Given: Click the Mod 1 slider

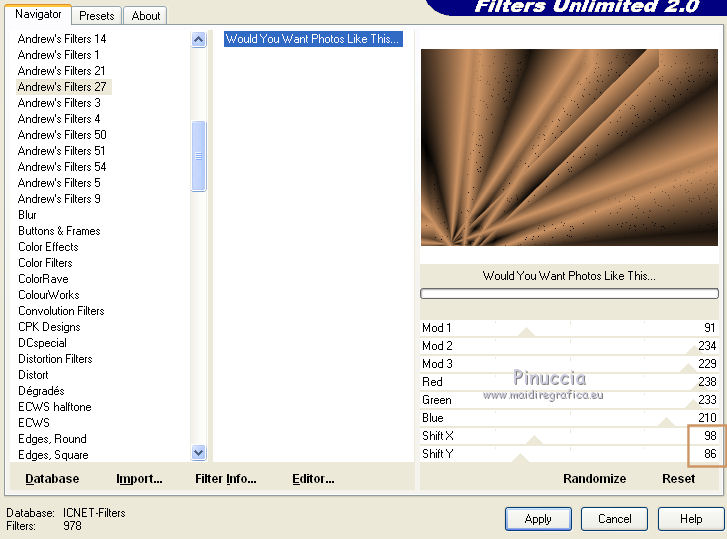Looking at the screenshot, I should pos(569,328).
